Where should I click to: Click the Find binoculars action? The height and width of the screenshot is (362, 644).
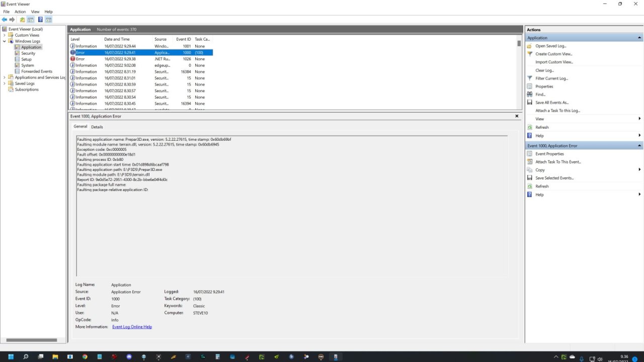tap(540, 95)
